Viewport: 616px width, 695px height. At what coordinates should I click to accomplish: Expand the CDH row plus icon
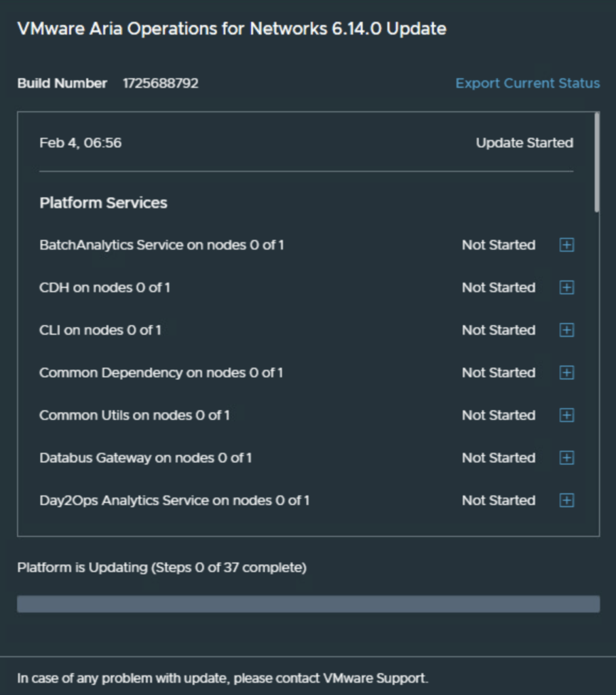click(x=566, y=288)
